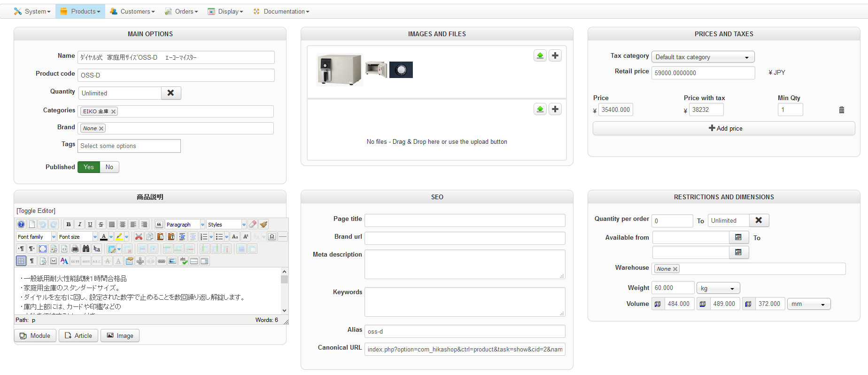The height and width of the screenshot is (375, 868).
Task: Insert a special character with Omega icon
Action: [x=272, y=237]
